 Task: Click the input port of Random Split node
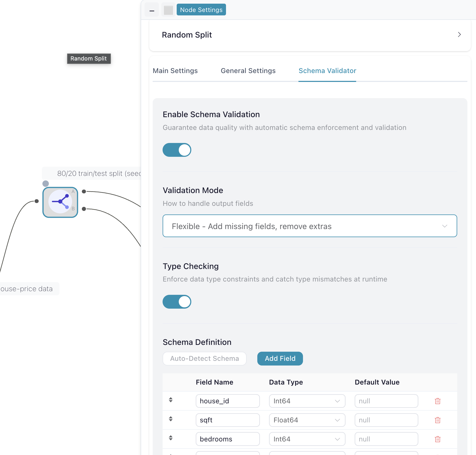37,201
